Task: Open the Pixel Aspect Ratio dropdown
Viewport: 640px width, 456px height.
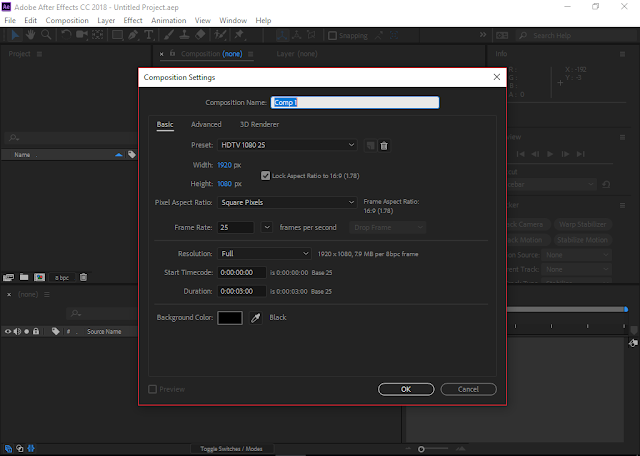Action: [287, 202]
